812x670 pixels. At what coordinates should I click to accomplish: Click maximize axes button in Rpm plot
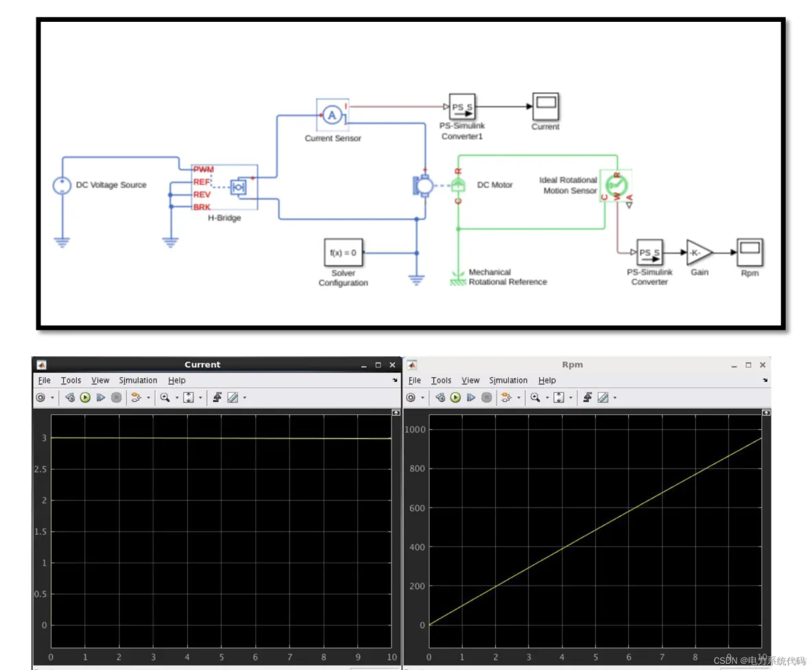[x=767, y=413]
